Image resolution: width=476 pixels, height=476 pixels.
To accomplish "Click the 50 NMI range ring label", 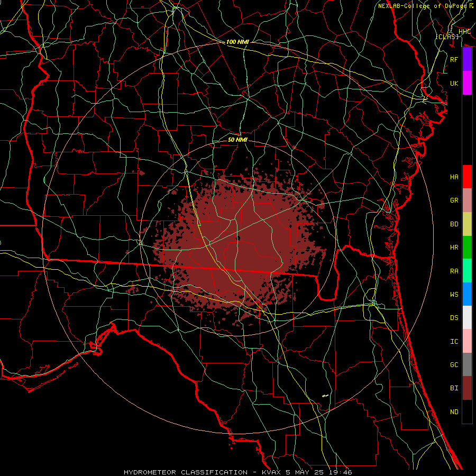I will coord(237,140).
